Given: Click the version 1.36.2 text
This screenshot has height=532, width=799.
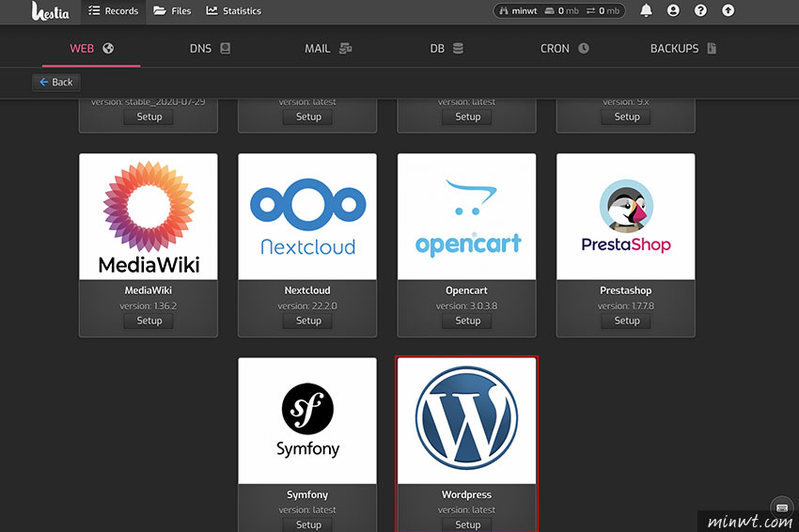Looking at the screenshot, I should pos(149,306).
